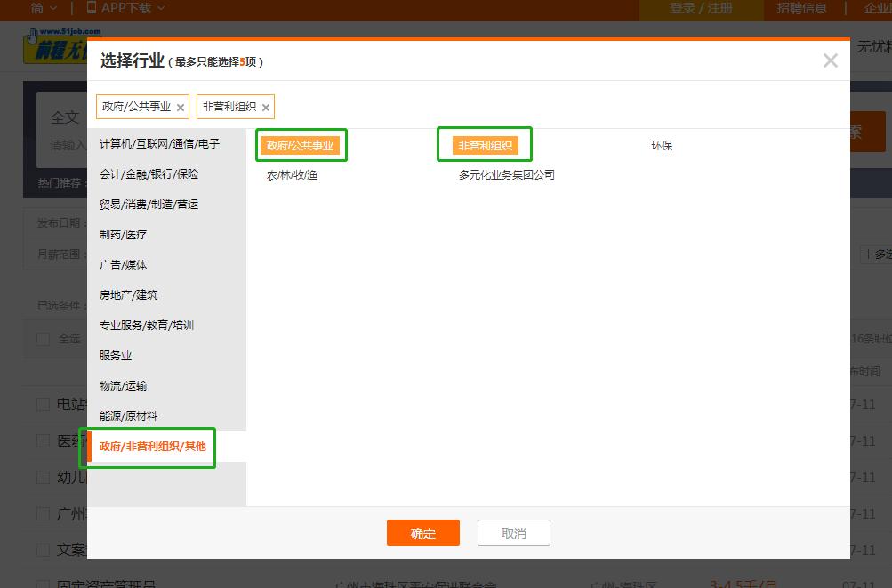Close the 选择行业 dialog
The image size is (892, 588).
click(x=830, y=60)
